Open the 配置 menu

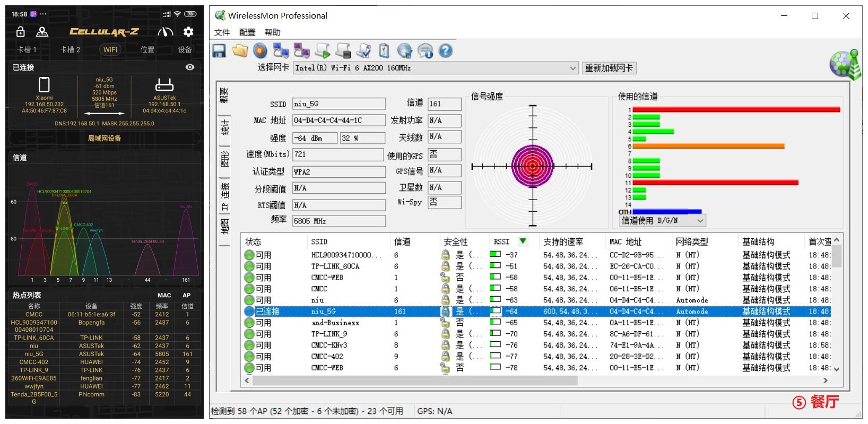click(x=247, y=32)
